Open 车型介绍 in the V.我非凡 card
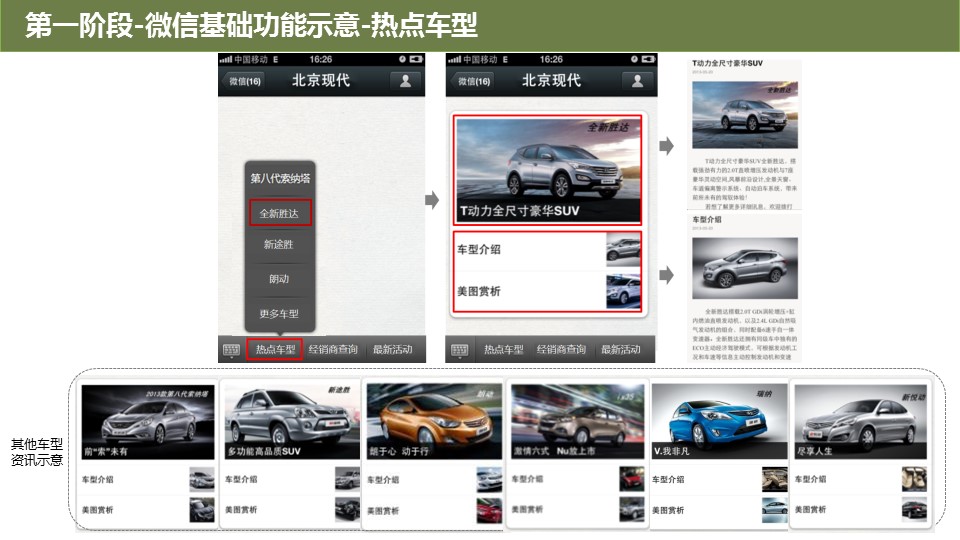The width and height of the screenshot is (960, 540). 719,479
